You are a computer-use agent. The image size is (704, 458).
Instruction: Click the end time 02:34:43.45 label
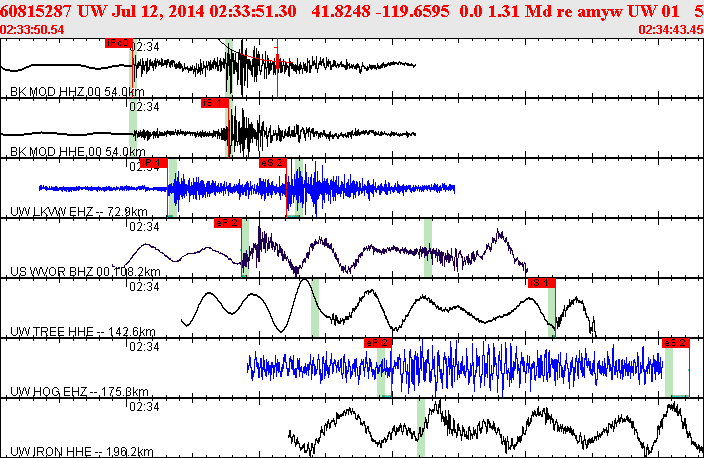click(x=671, y=30)
